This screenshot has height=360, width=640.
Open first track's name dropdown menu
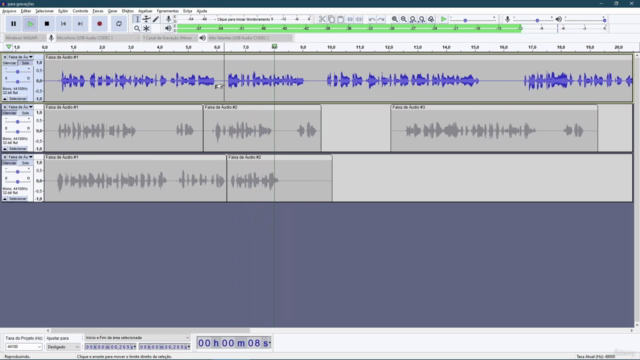point(20,57)
